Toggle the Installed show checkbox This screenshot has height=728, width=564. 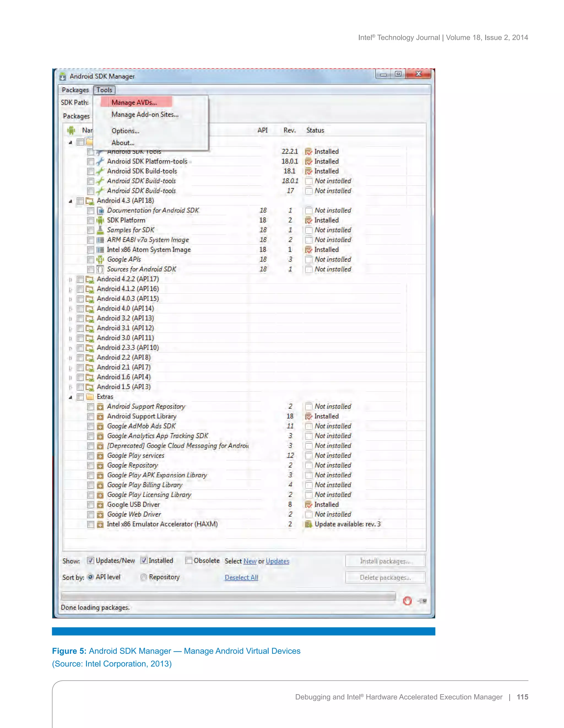(144, 561)
